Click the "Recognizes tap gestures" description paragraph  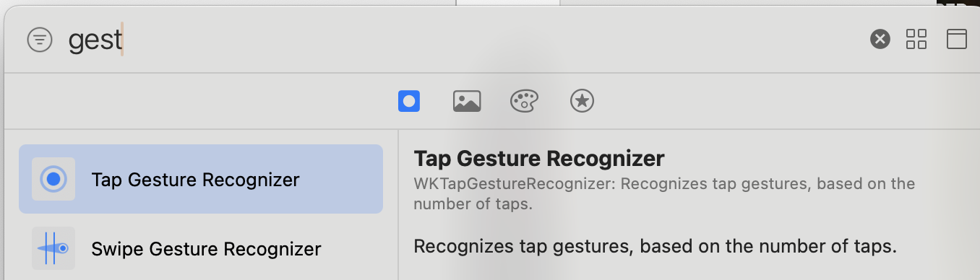(x=655, y=246)
